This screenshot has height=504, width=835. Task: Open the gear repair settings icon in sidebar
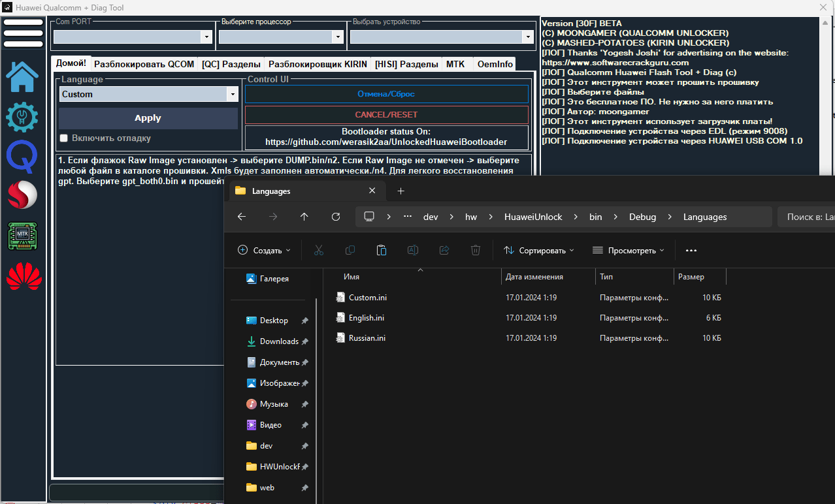pos(22,117)
